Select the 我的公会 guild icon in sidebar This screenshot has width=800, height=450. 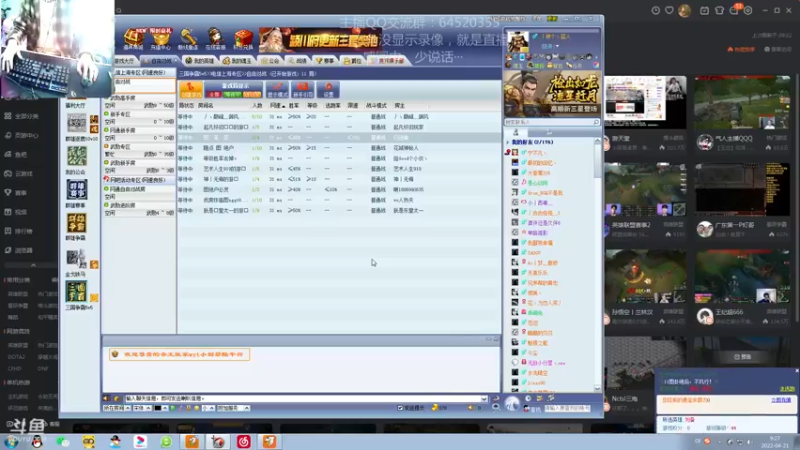[77, 156]
